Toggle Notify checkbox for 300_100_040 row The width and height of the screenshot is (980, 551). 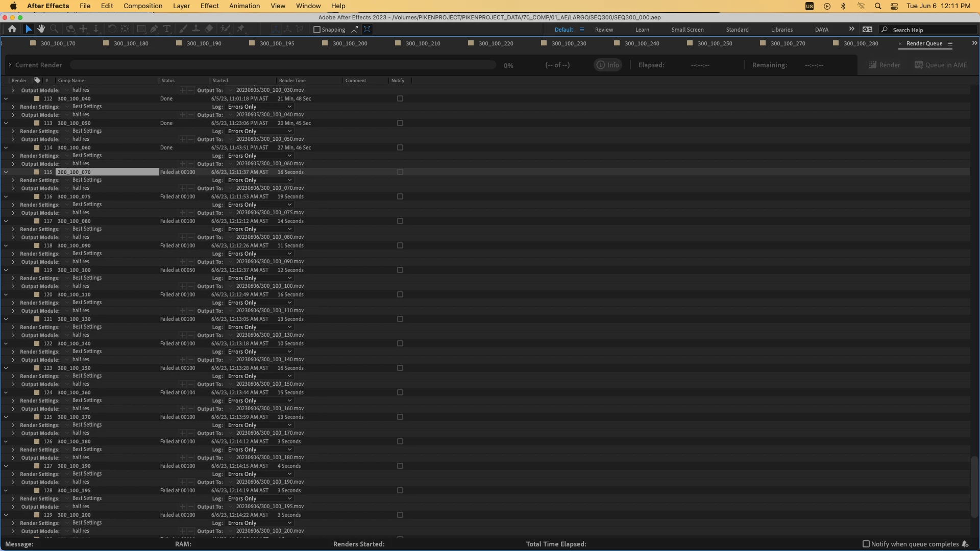pyautogui.click(x=400, y=98)
